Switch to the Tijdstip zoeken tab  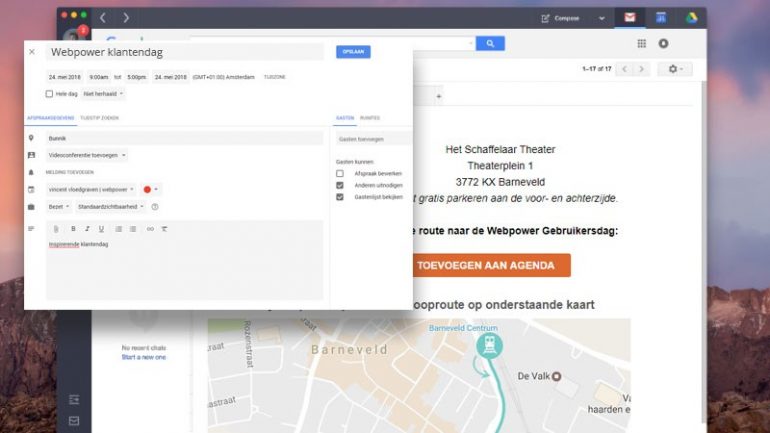[x=100, y=118]
